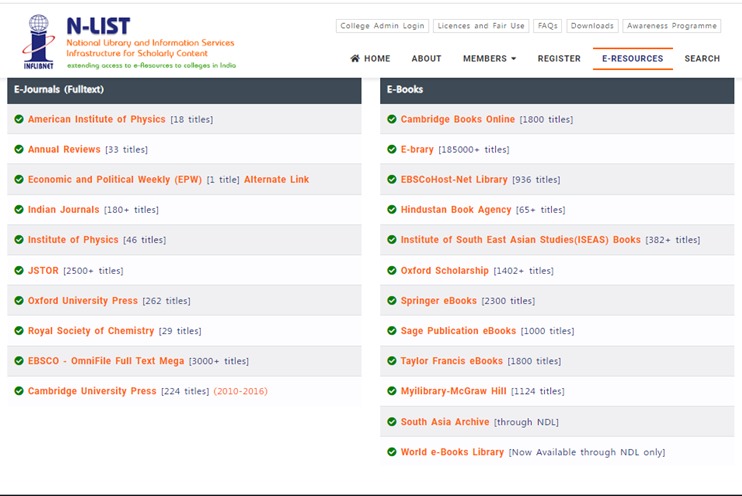Open the REGISTER page
The width and height of the screenshot is (742, 496).
[559, 59]
